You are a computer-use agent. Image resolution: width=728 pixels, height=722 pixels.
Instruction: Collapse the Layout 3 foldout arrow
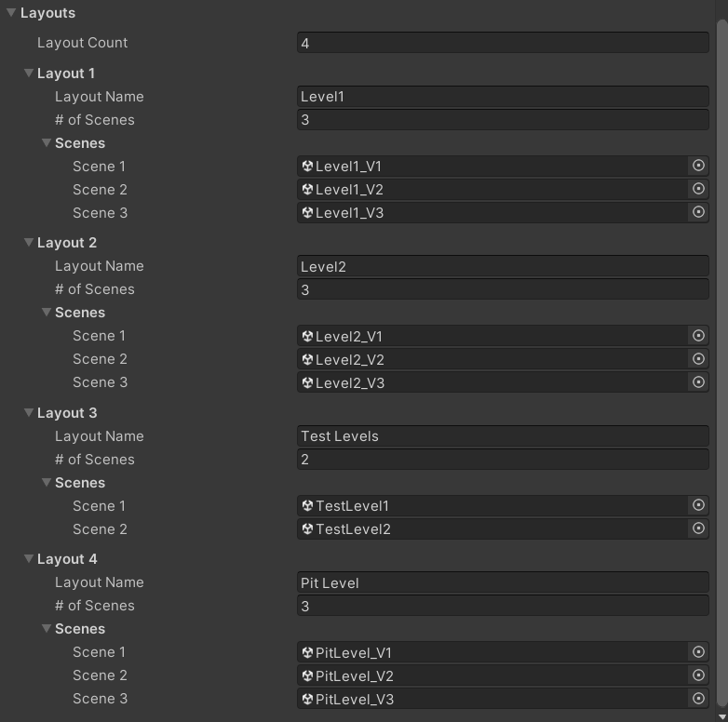29,412
